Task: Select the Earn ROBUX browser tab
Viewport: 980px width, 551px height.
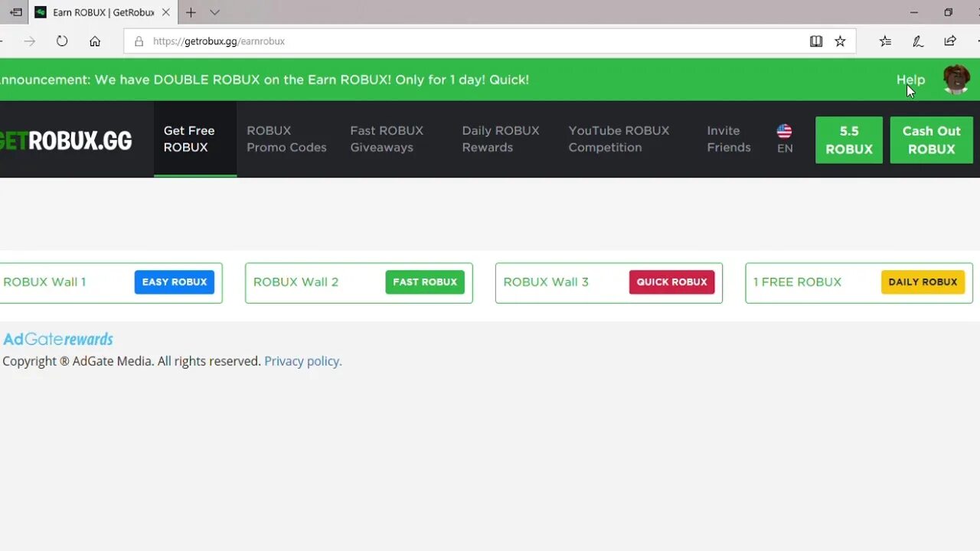Action: pyautogui.click(x=103, y=12)
